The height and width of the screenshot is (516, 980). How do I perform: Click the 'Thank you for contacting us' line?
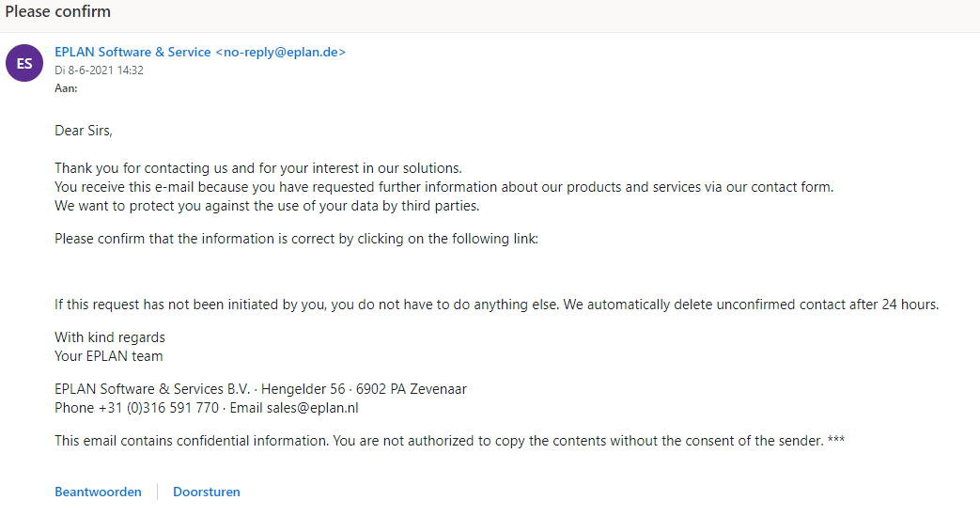click(x=258, y=168)
